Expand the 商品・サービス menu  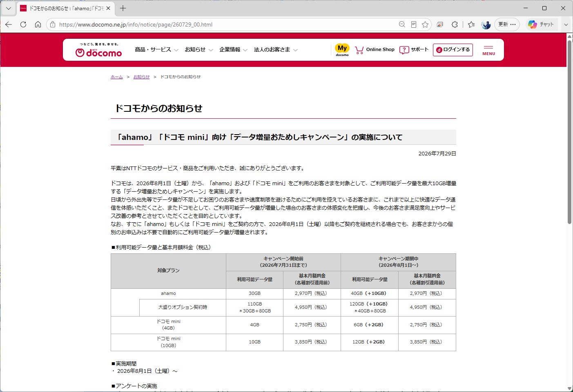click(156, 50)
